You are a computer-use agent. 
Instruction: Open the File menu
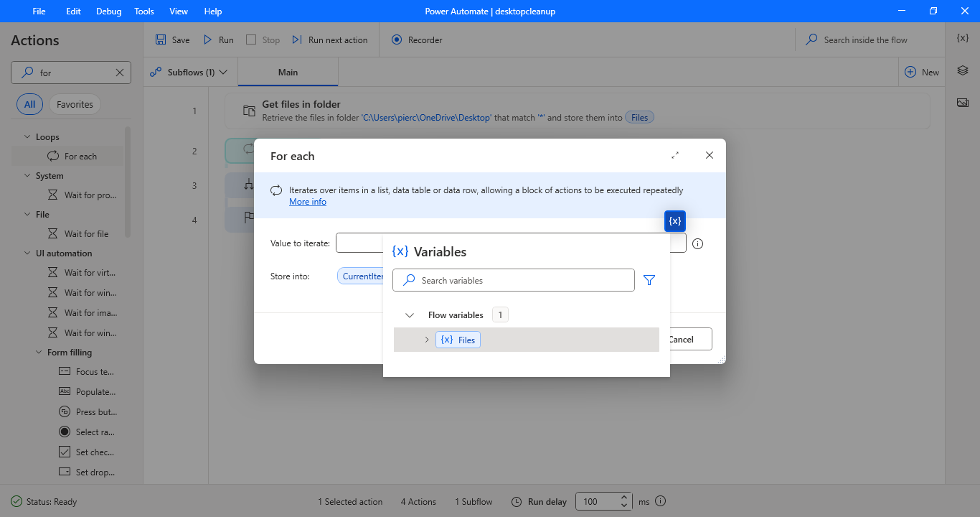(39, 11)
